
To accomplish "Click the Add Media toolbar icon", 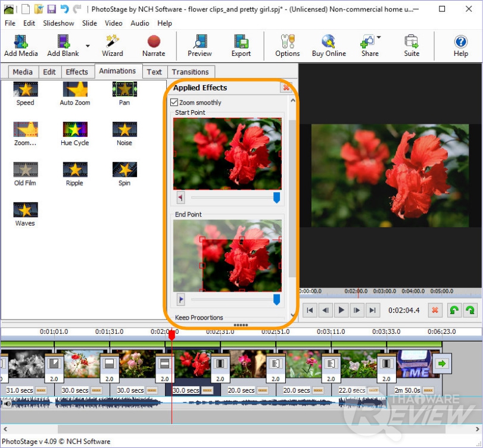I will point(21,45).
